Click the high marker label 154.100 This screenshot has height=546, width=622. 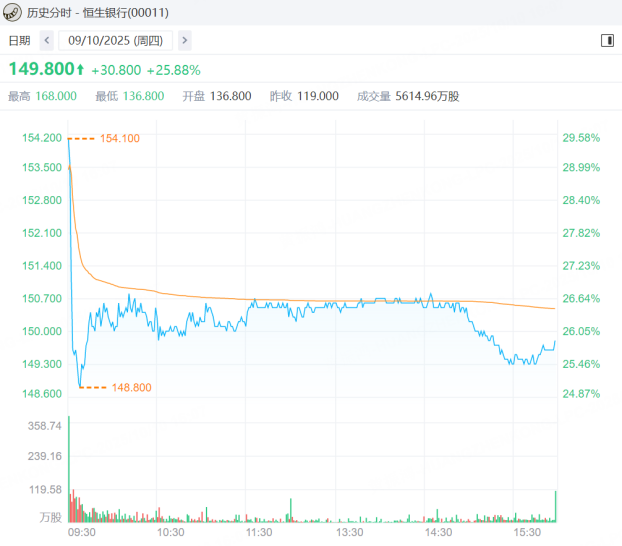(120, 138)
